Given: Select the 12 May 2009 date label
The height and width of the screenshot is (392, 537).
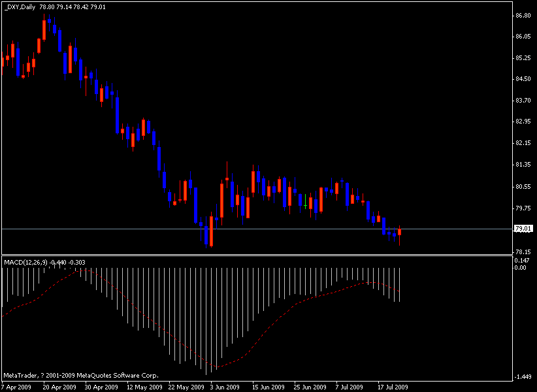Looking at the screenshot, I should pos(144,387).
